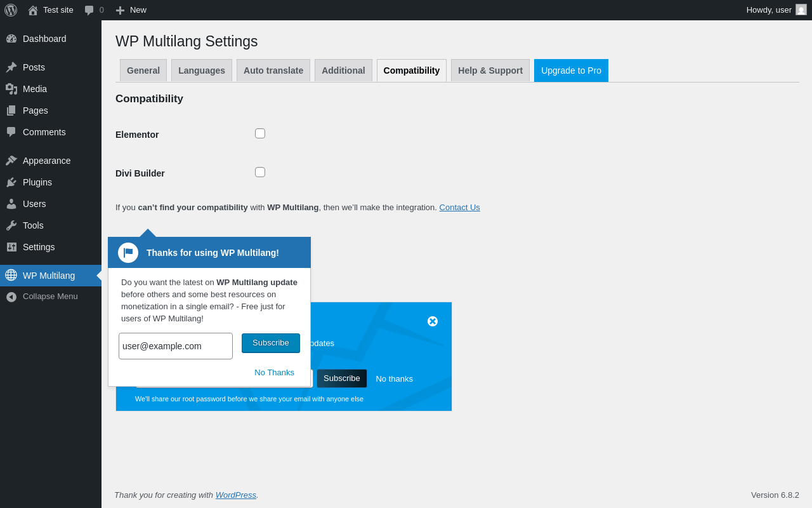Open the Comments menu item
Screen dimensions: 812x508
tap(51, 132)
